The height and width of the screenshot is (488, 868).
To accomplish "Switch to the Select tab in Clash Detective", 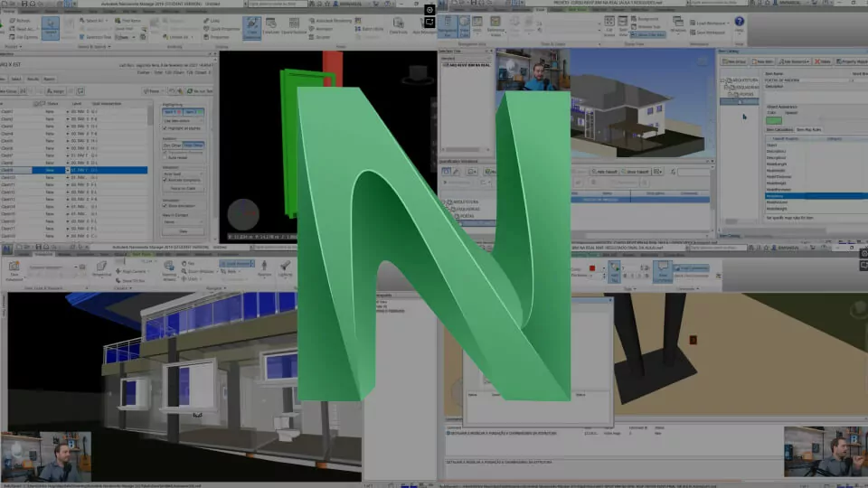I will (x=16, y=80).
